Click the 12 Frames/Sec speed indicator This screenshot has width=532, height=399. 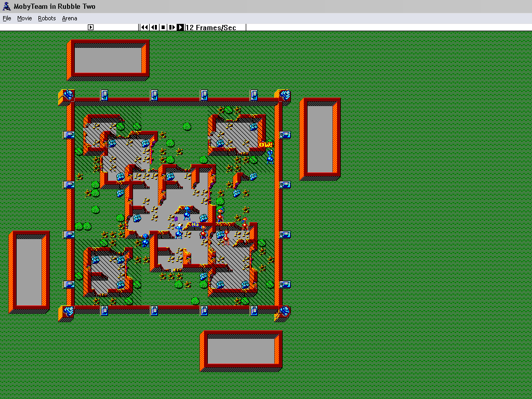[211, 28]
